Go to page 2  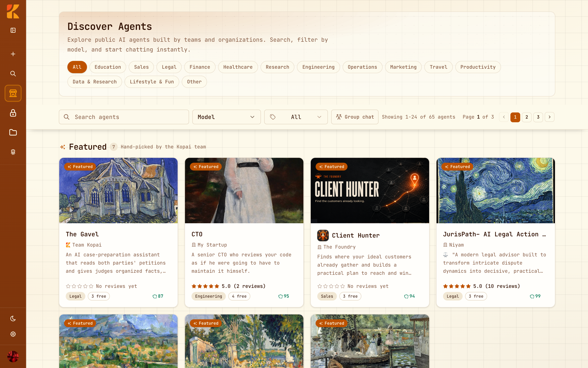pyautogui.click(x=527, y=117)
